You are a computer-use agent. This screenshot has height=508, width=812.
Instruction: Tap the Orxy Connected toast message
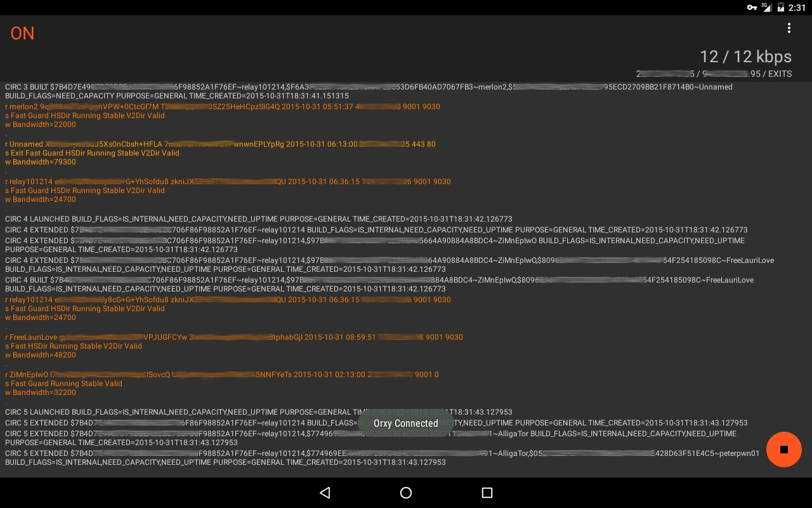click(x=406, y=424)
